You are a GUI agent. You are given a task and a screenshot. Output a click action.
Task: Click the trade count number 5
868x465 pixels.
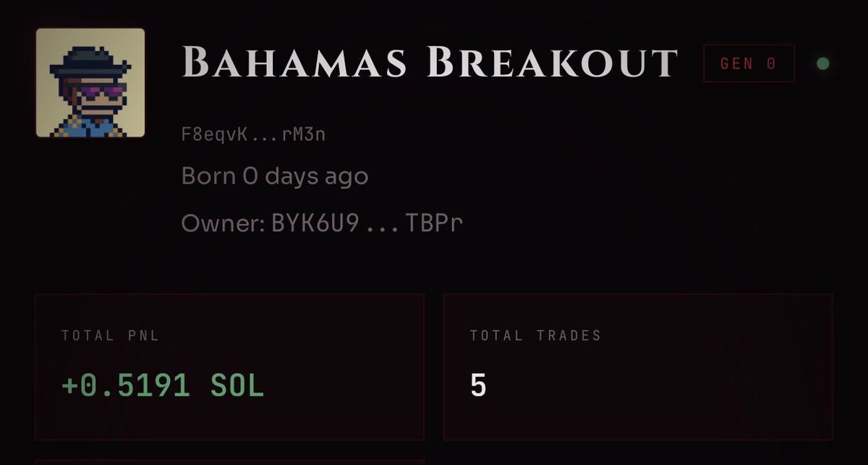[x=478, y=386]
